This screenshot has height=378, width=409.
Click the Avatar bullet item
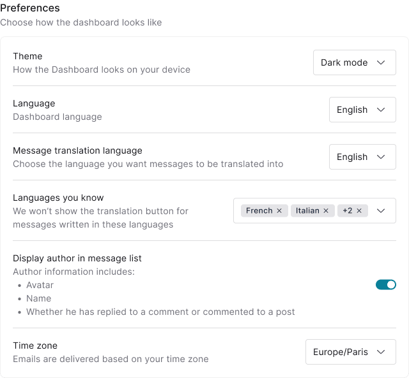point(40,285)
